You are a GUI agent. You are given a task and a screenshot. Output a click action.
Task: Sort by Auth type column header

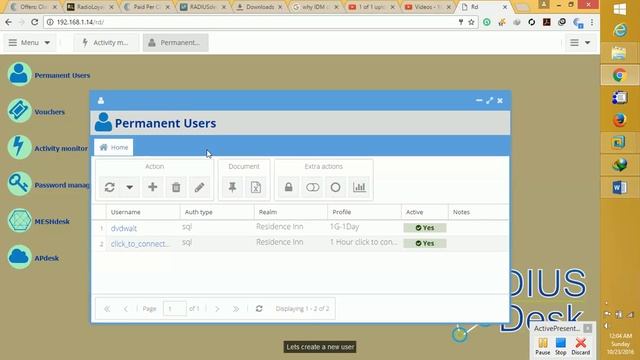[x=217, y=212]
